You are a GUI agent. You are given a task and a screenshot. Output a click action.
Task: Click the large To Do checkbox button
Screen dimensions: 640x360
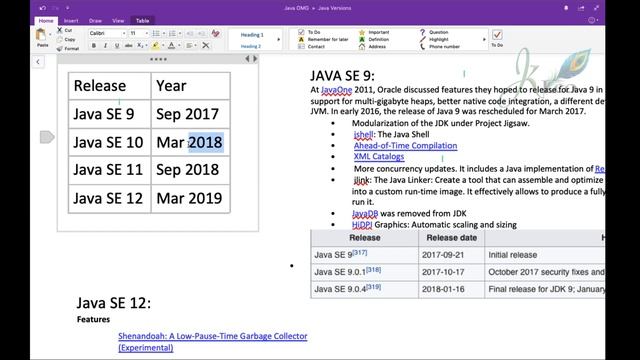coord(497,38)
